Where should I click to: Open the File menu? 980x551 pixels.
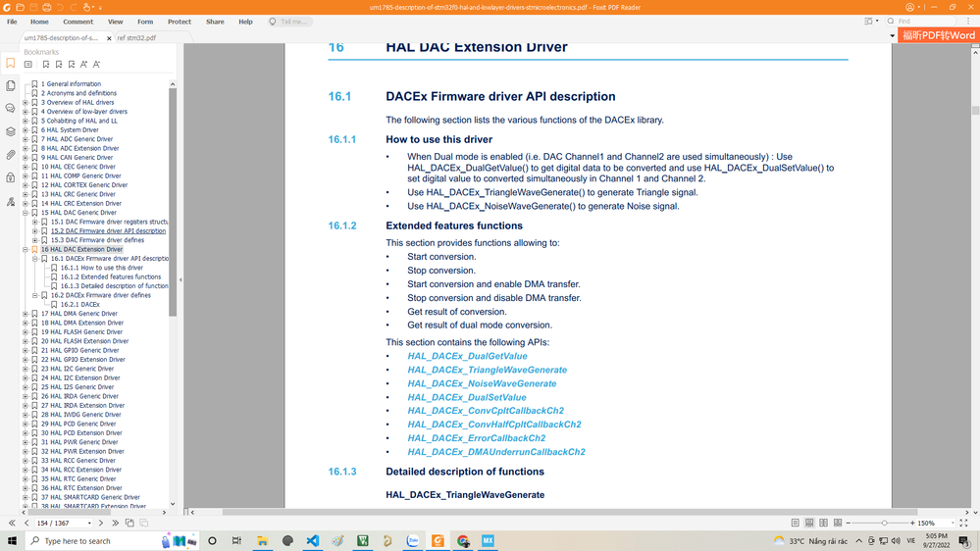12,22
